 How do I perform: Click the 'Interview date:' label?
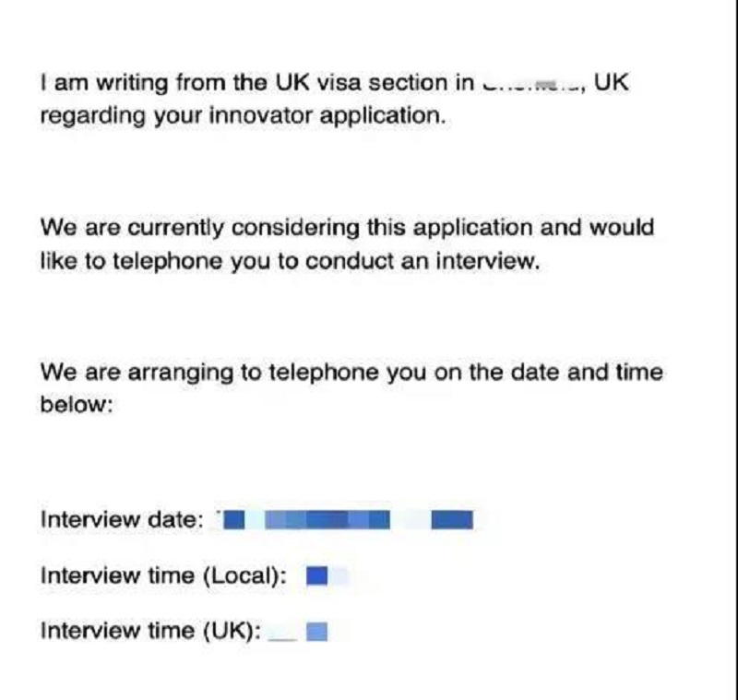[122, 520]
